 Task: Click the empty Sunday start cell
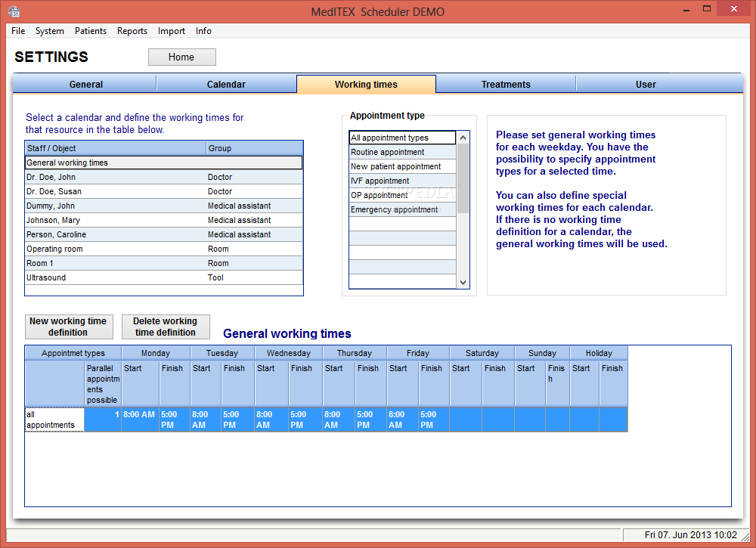coord(530,420)
